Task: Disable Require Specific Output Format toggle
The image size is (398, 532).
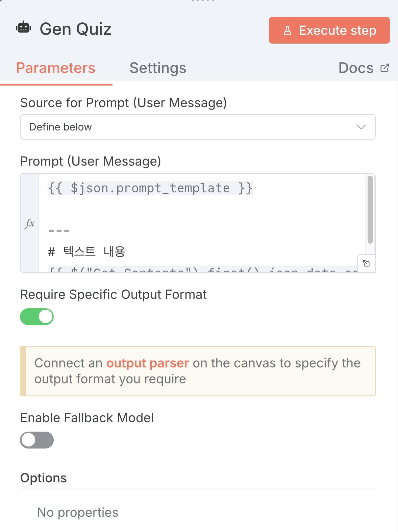Action: point(37,317)
